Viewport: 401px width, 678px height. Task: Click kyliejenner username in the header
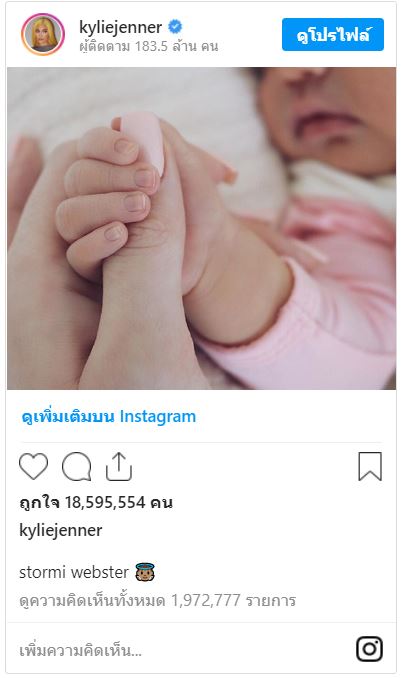pos(121,28)
